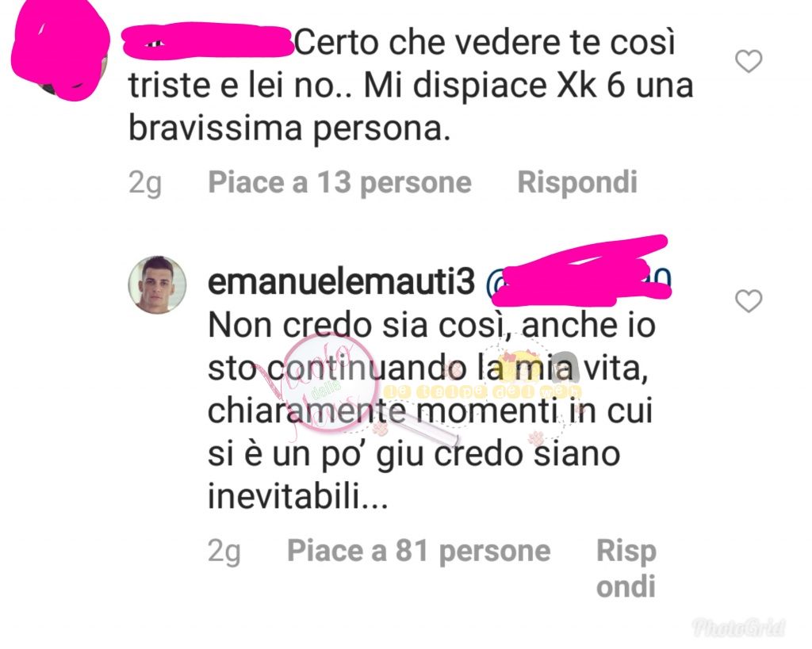Select the reply text starting 'Non credo sia'
The height and width of the screenshot is (649, 812).
tap(431, 410)
